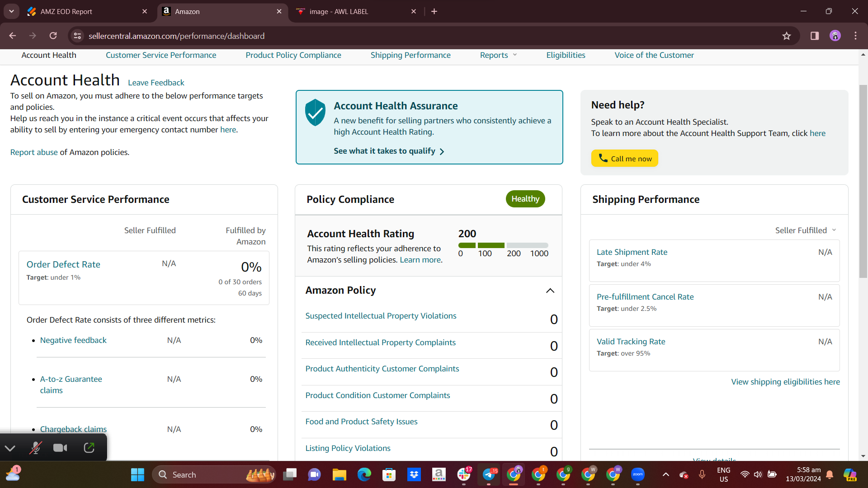Open the Order Defect Rate link
Image resolution: width=868 pixels, height=488 pixels.
(63, 264)
